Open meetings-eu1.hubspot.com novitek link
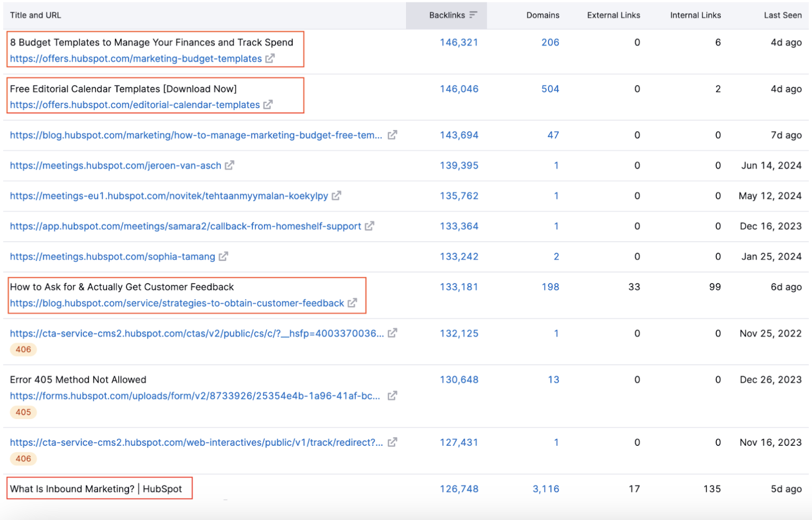This screenshot has height=520, width=812. (x=169, y=196)
